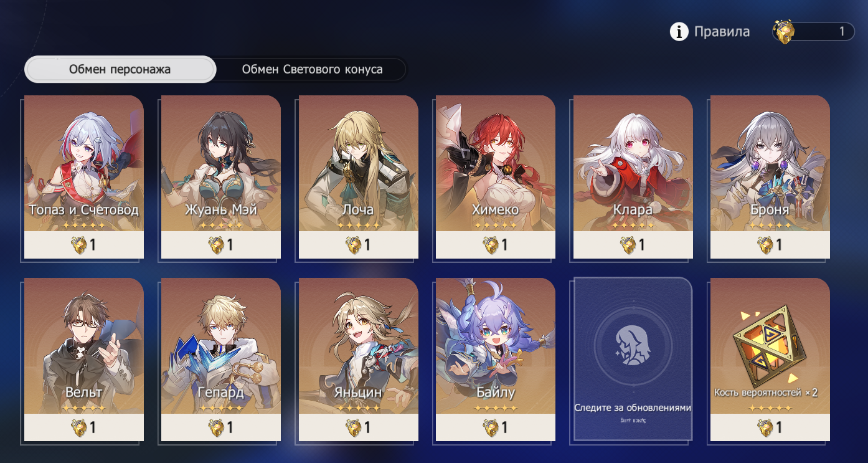The height and width of the screenshot is (463, 868).
Task: Pick the Химеко character card
Action: (496, 177)
